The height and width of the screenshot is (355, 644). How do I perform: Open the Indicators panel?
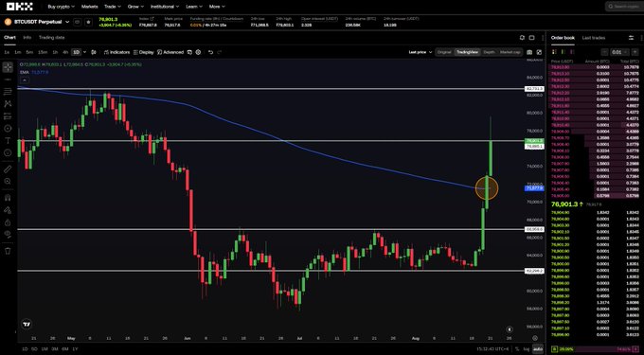(x=116, y=52)
